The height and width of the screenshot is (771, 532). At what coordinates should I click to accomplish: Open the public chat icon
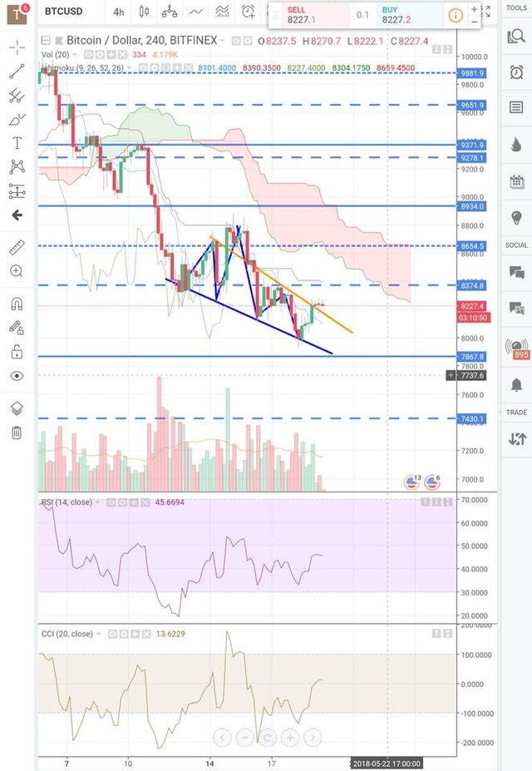pos(516,272)
